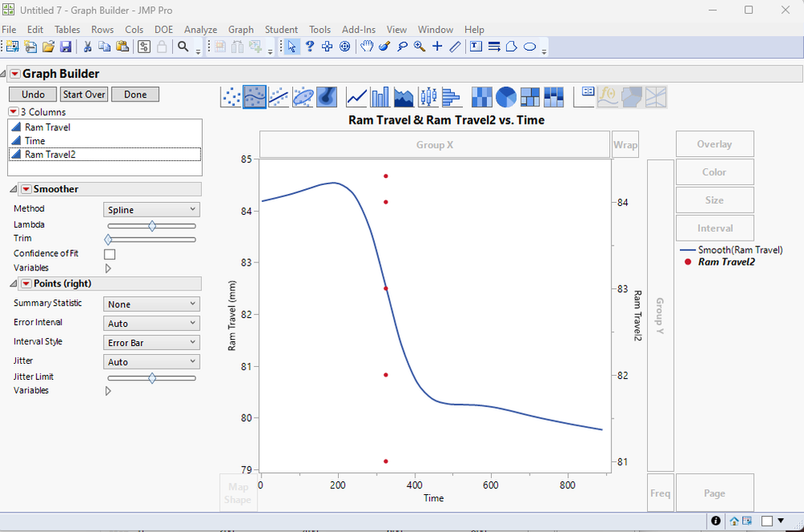The width and height of the screenshot is (804, 532).
Task: Expand Variables under Points (right) section
Action: [x=108, y=391]
